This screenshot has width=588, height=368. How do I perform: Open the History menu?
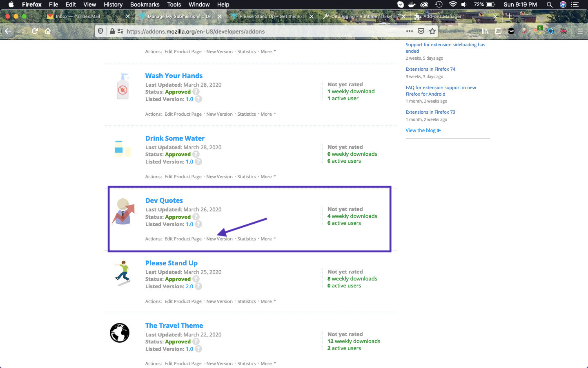click(113, 4)
